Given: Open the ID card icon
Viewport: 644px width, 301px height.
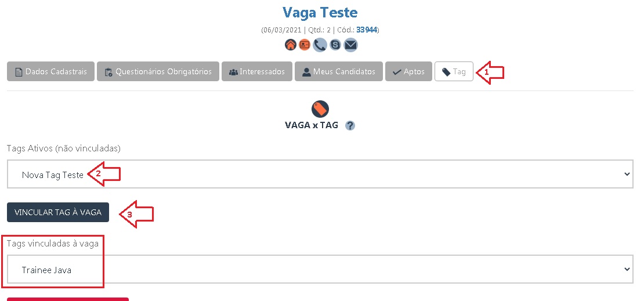Looking at the screenshot, I should pyautogui.click(x=305, y=45).
